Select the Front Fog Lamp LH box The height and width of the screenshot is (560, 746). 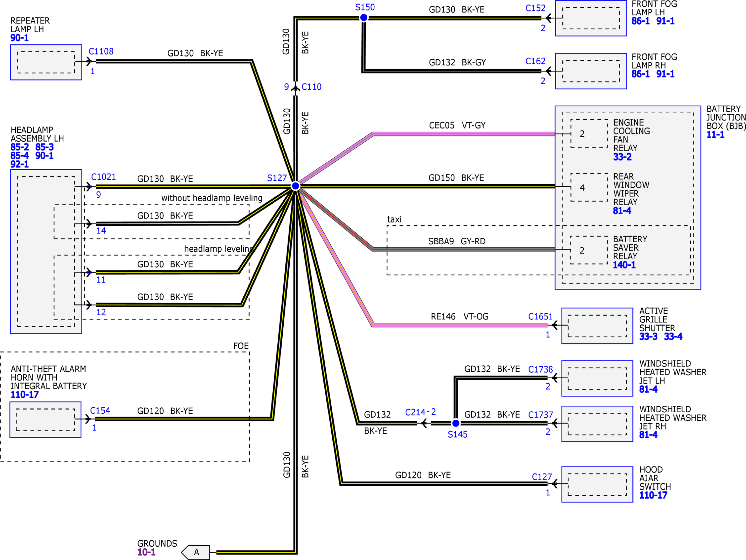click(x=591, y=18)
